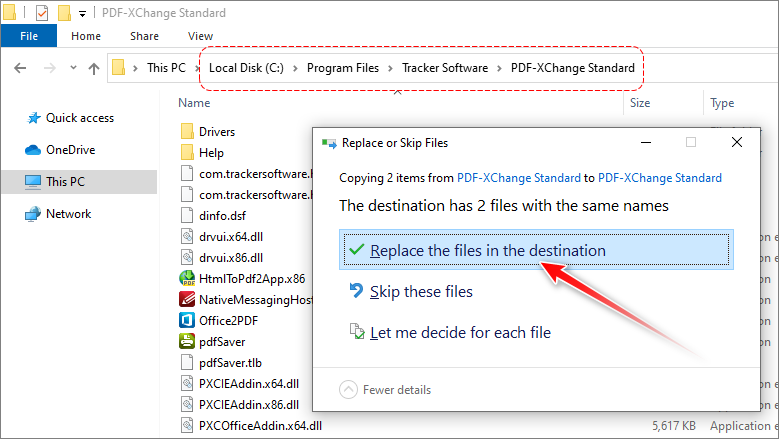Viewport: 779px width, 439px height.
Task: Sort by the Type column header
Action: (722, 103)
